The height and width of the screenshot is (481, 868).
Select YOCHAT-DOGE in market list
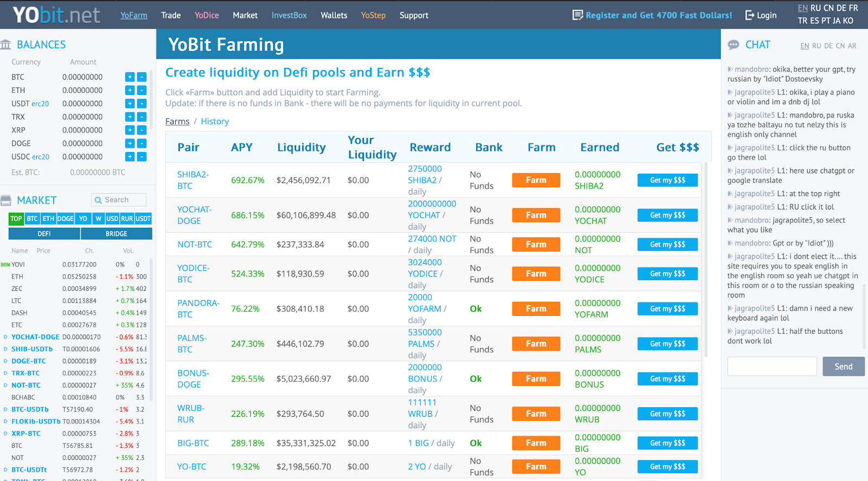point(35,337)
